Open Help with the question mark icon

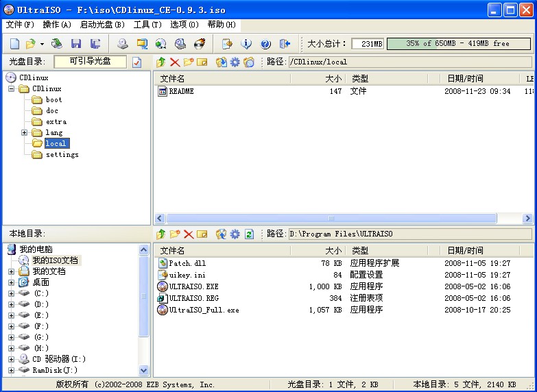coord(265,44)
